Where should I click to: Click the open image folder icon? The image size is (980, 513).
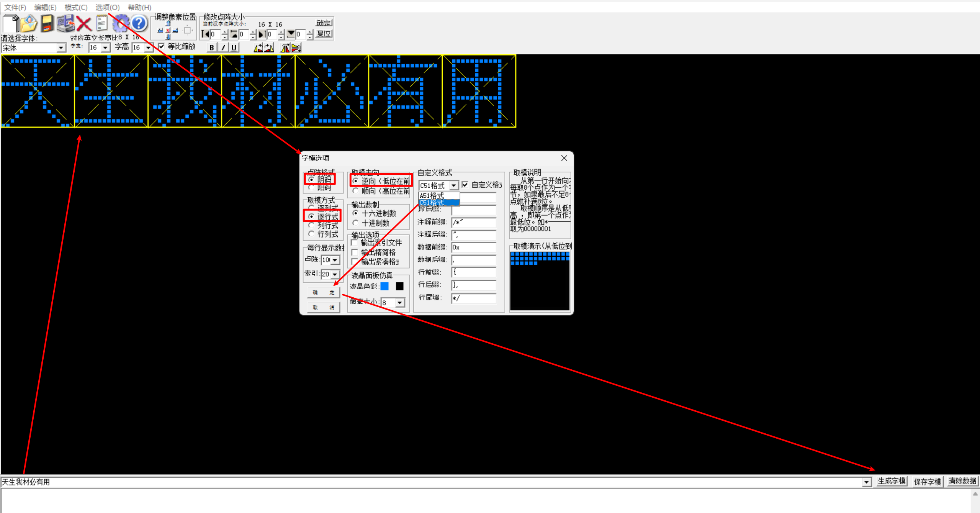pyautogui.click(x=29, y=24)
